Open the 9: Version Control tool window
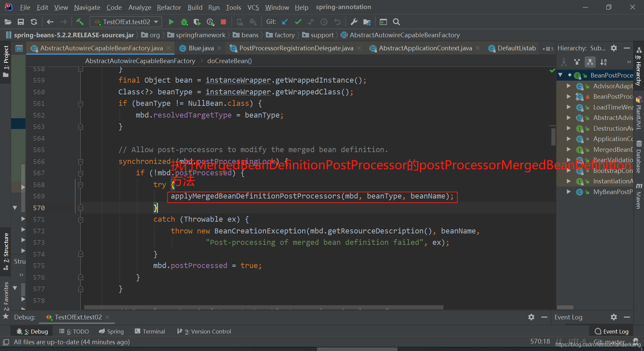The image size is (644, 351). (x=204, y=332)
